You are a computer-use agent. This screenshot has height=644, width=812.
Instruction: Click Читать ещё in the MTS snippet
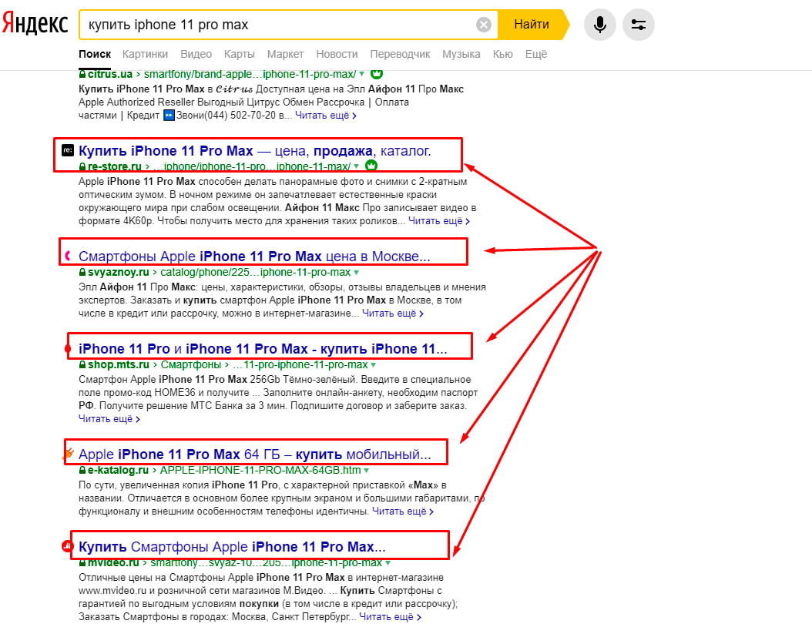[109, 418]
